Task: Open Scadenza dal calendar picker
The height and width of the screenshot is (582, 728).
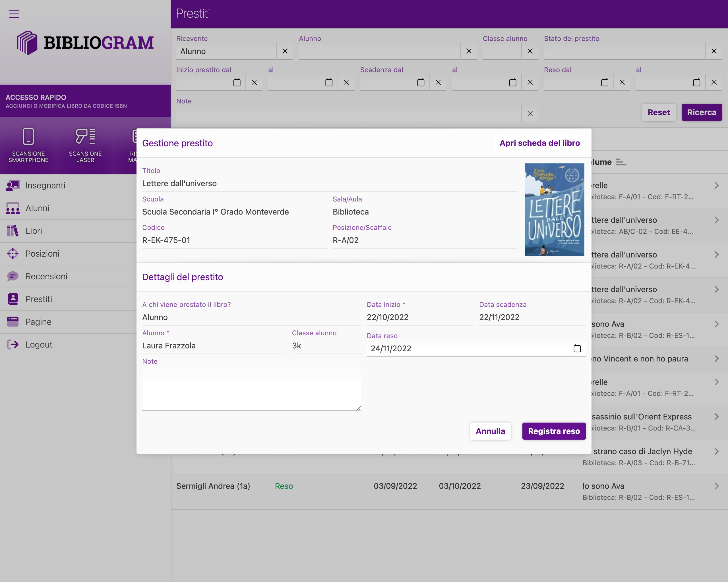Action: pyautogui.click(x=421, y=82)
